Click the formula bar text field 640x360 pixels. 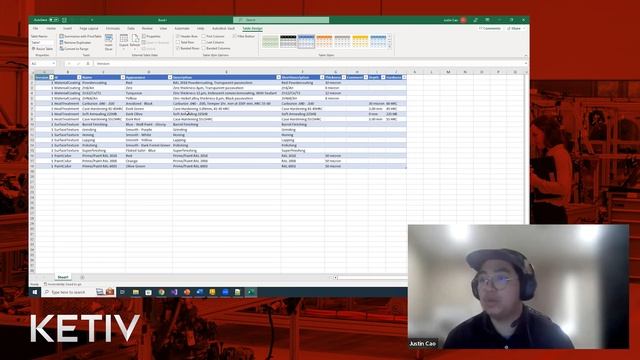click(x=310, y=64)
